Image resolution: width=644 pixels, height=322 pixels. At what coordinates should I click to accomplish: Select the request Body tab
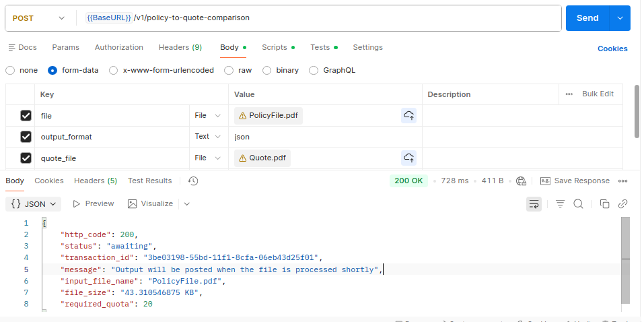233,48
